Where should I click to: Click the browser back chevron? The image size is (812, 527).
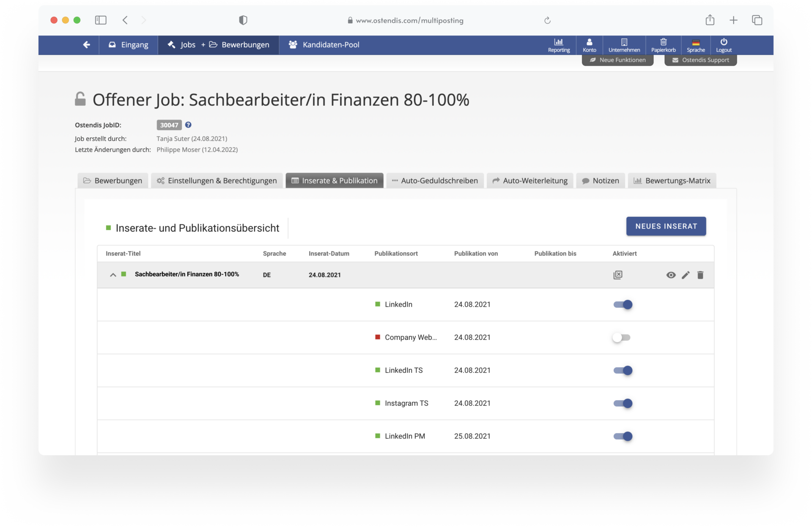(125, 20)
